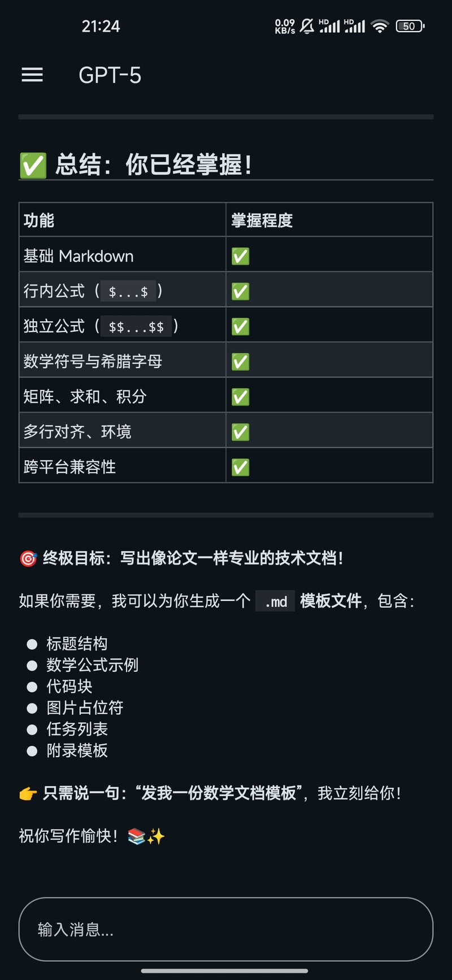Tap the 功能 table column header
Image resolution: width=452 pixels, height=980 pixels.
[x=39, y=221]
